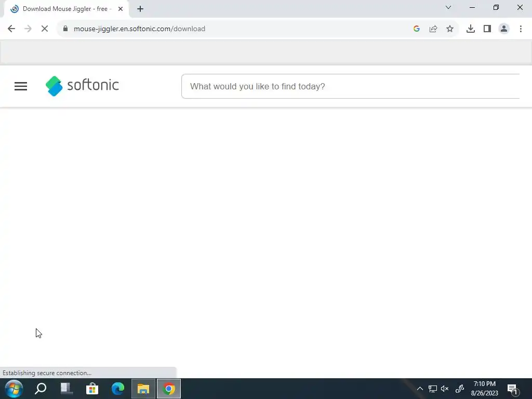This screenshot has height=399, width=532.
Task: Switch to Chrome in taskbar
Action: [x=169, y=389]
